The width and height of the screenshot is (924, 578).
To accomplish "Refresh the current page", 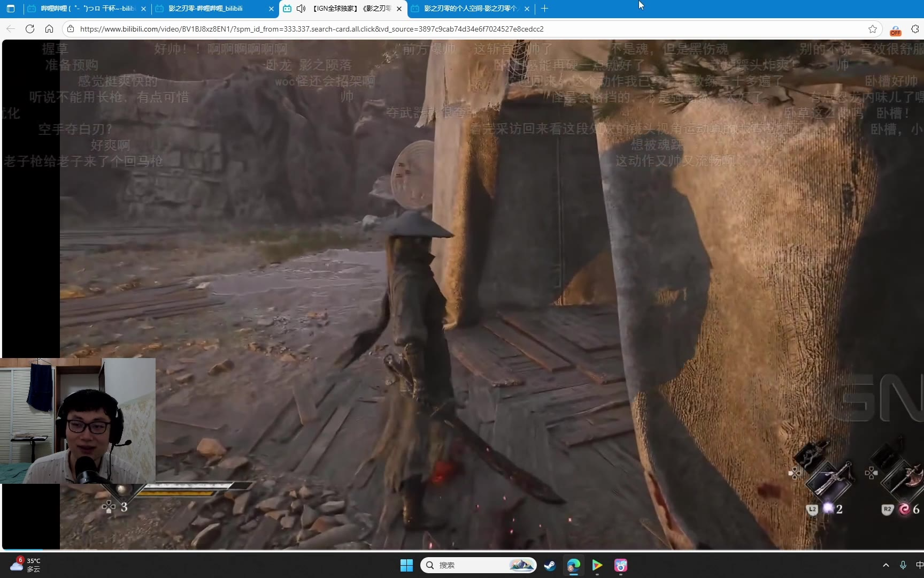I will [x=30, y=29].
